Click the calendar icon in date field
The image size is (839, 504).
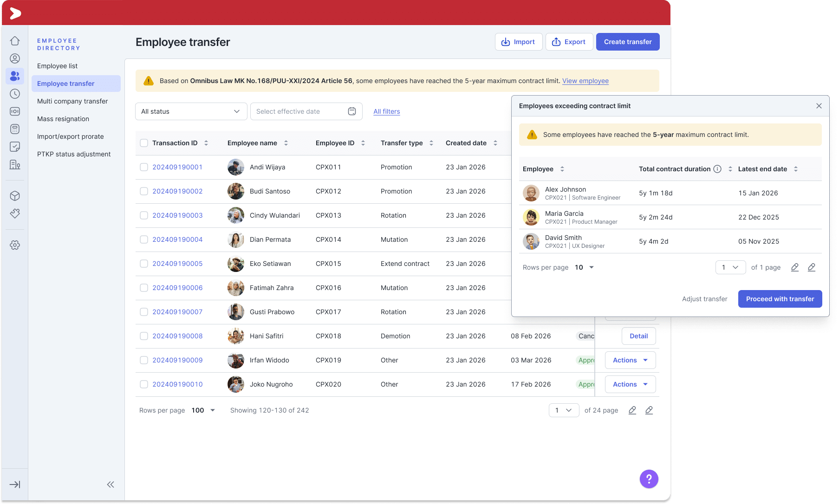click(352, 111)
